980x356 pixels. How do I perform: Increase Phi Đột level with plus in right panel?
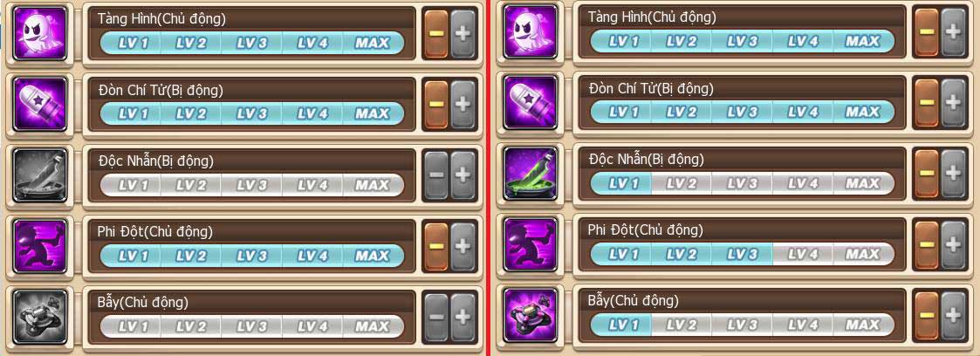pos(953,245)
